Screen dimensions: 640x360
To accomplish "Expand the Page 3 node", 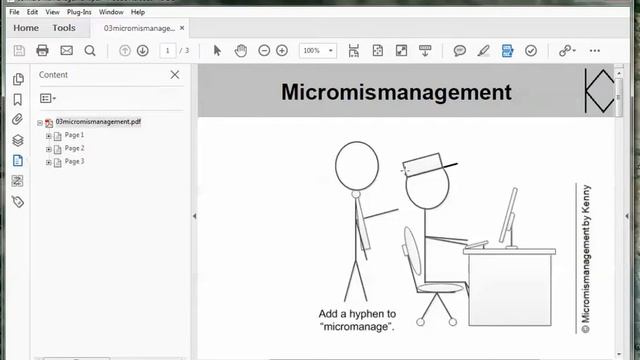I will (x=49, y=162).
